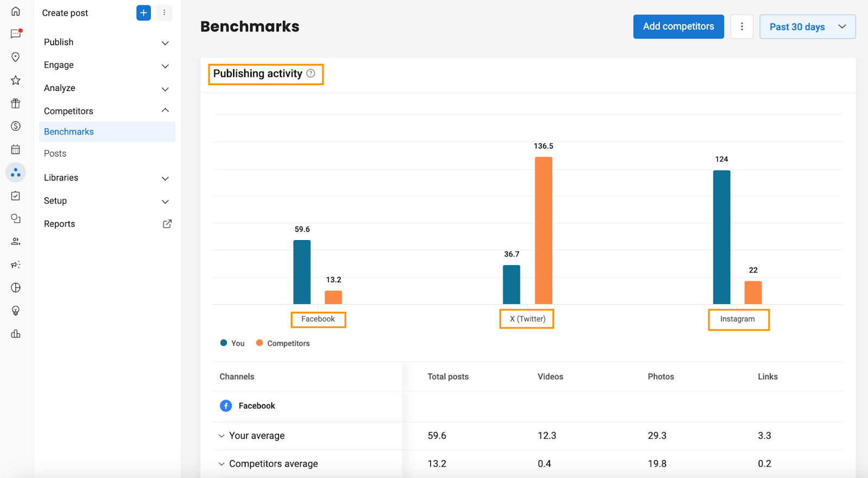
Task: Click the 29.3 Photos value in Your average
Action: [x=657, y=436]
